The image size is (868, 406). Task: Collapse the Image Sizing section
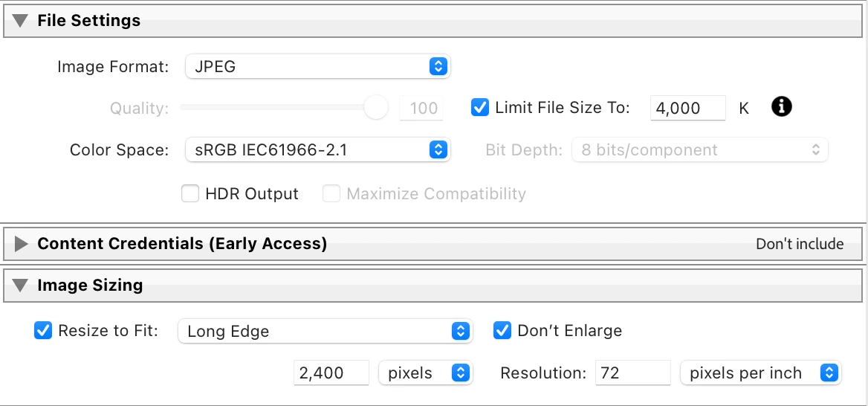click(x=22, y=285)
